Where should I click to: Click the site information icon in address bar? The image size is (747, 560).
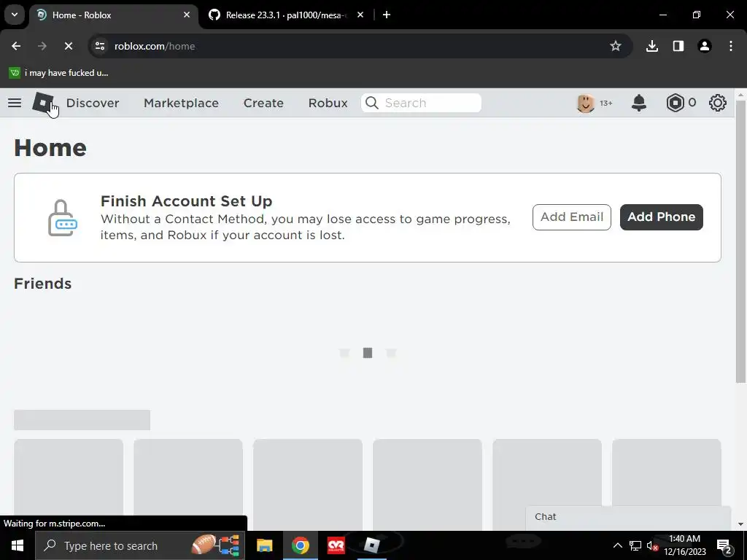pyautogui.click(x=99, y=46)
